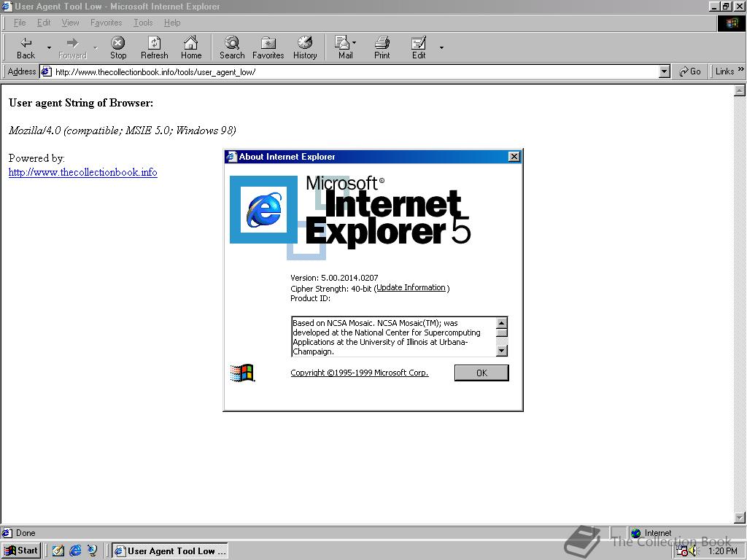Open the thecollectionbook.info link
747x560 pixels.
83,172
